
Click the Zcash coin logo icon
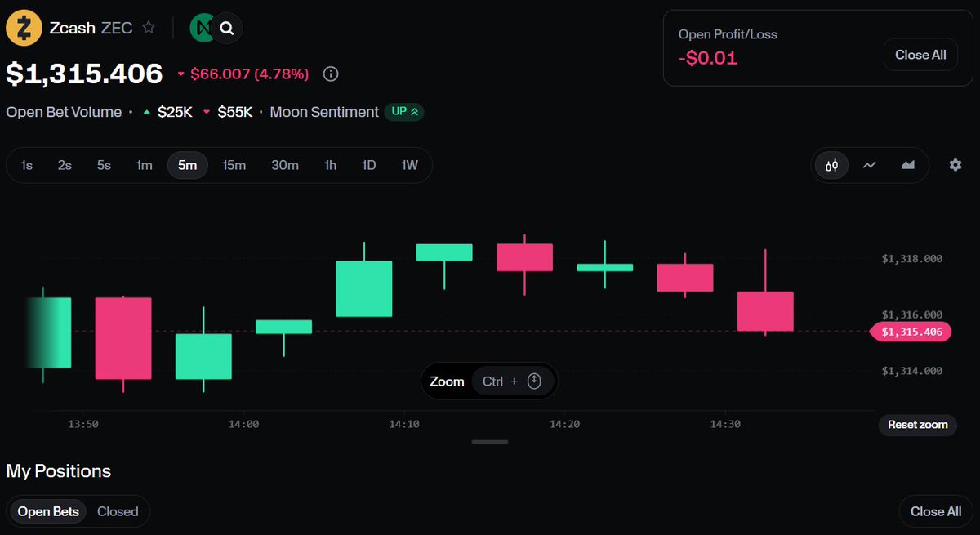[x=24, y=28]
